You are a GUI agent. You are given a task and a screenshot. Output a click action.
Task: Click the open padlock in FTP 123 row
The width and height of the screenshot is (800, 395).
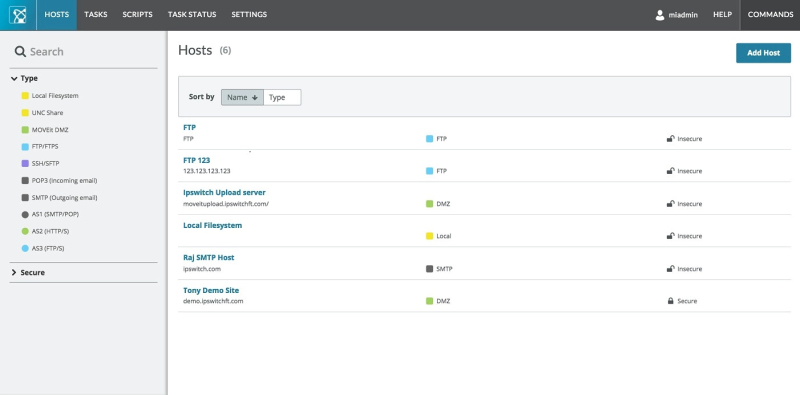click(x=671, y=171)
